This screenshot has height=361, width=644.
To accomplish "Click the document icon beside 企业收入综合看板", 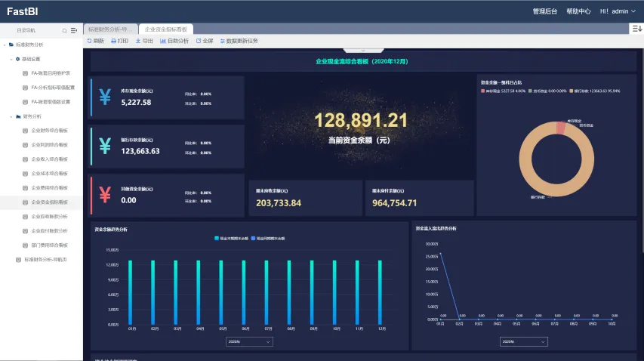I will pos(25,159).
